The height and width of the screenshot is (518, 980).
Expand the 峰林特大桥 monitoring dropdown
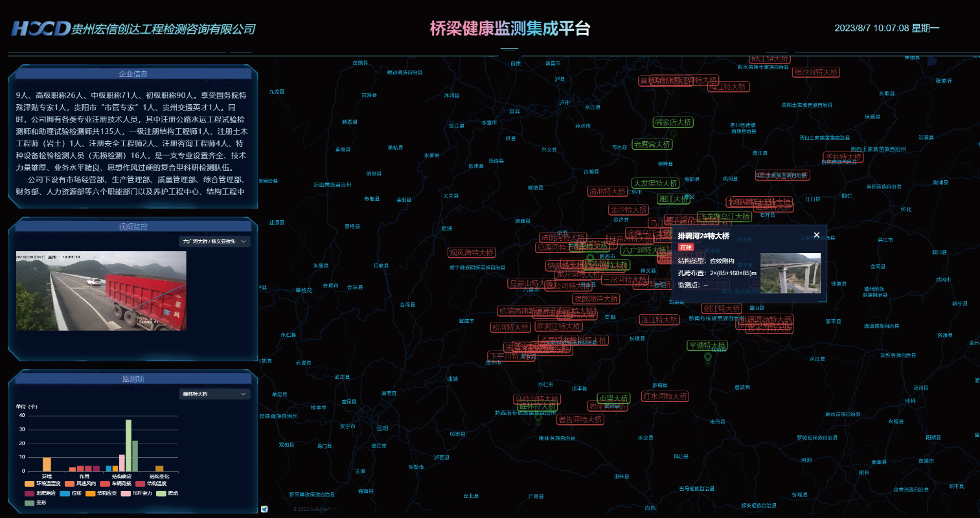(x=214, y=394)
